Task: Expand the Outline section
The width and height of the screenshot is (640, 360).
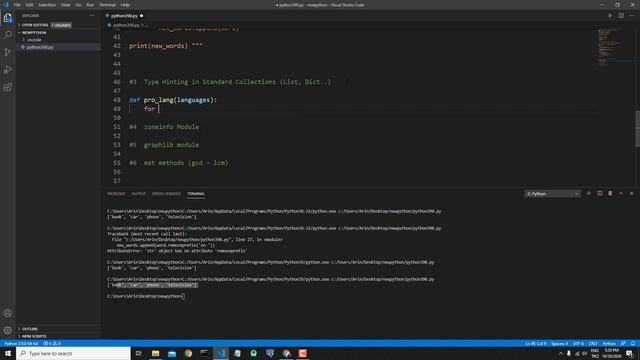Action: tap(29, 329)
